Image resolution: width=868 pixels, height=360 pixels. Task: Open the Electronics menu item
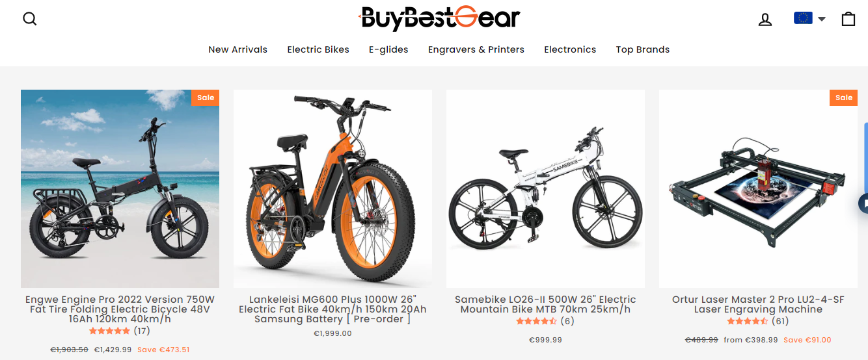[570, 49]
